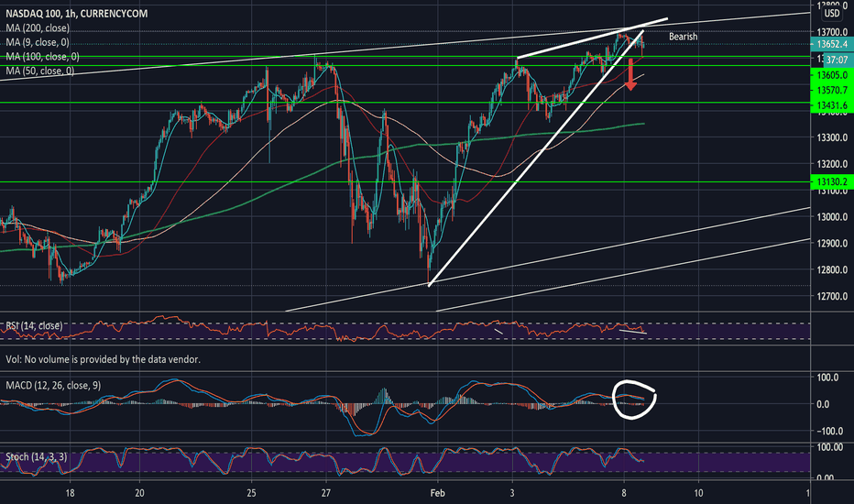Screen dimensions: 854x504
Task: Click the Stoch (14, 3, 3) label
Action: [x=36, y=456]
